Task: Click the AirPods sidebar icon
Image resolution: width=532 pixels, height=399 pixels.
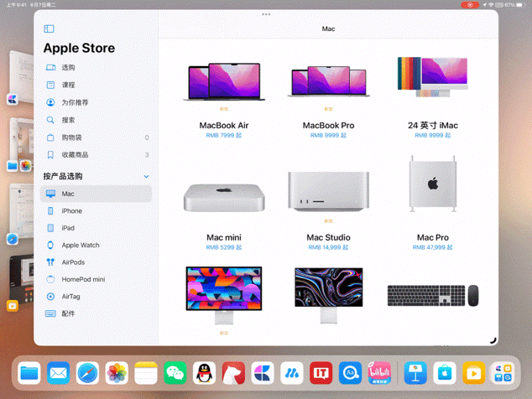Action: click(x=50, y=262)
